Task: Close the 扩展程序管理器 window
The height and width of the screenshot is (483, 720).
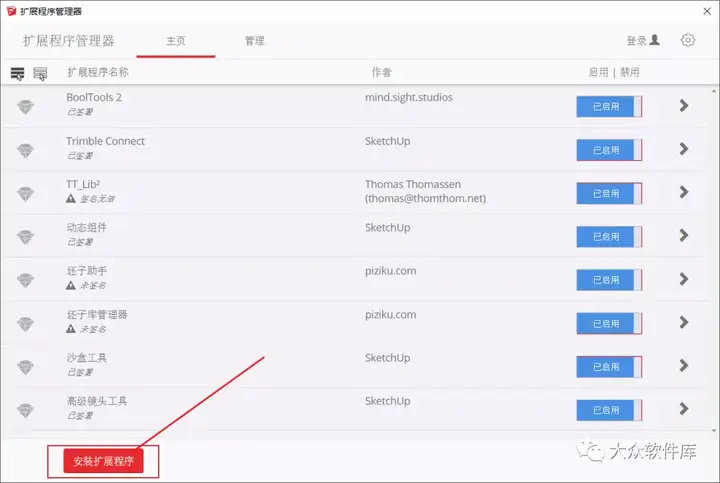Action: coord(707,11)
